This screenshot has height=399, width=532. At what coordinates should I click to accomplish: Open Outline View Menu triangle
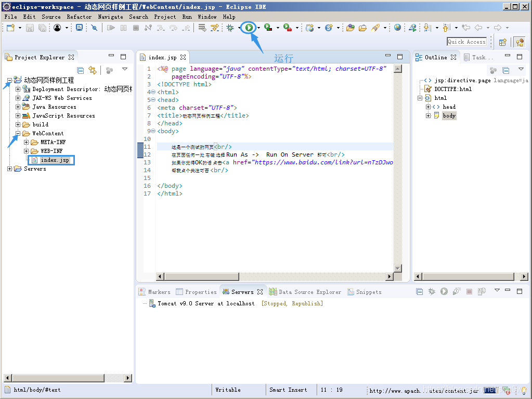tap(521, 69)
